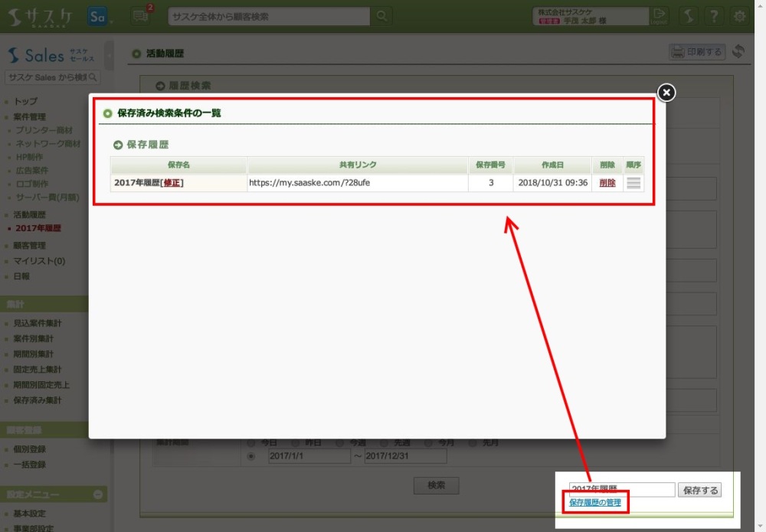This screenshot has height=532, width=766.
Task: Close the saved search conditions dialog
Action: [666, 93]
